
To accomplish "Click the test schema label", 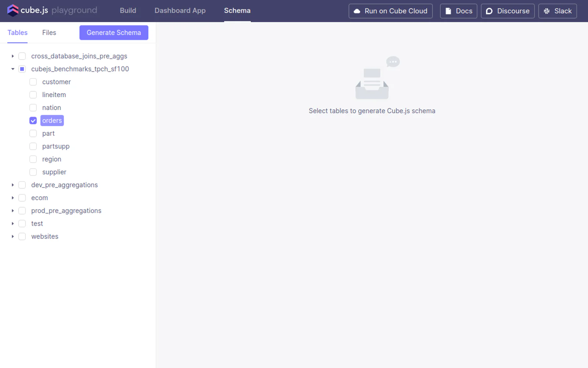I will pos(37,223).
